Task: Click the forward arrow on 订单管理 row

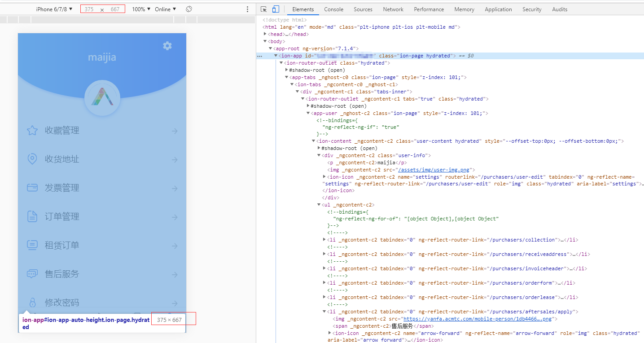Action: pyautogui.click(x=175, y=217)
